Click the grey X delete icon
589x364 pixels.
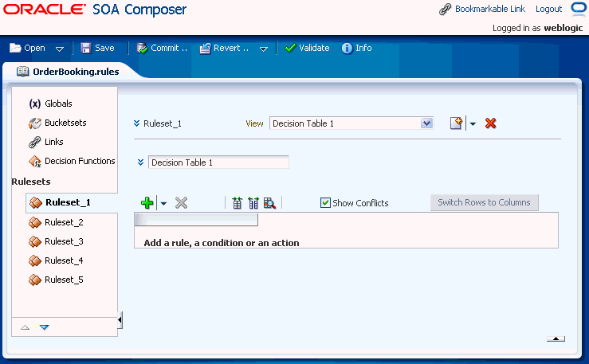pos(181,203)
